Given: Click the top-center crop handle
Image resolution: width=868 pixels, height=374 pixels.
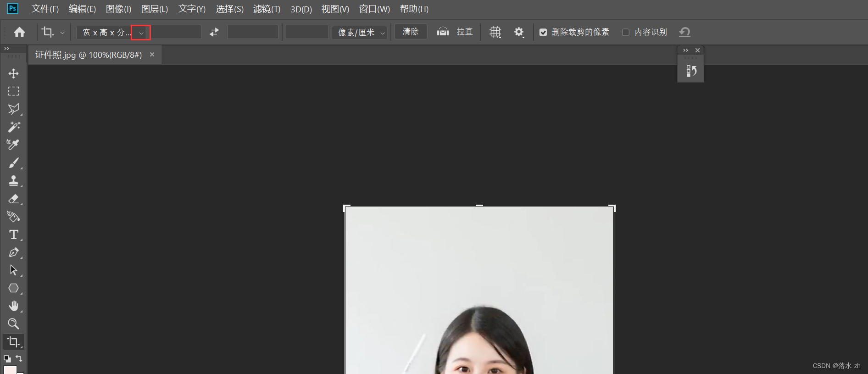Looking at the screenshot, I should [x=479, y=206].
